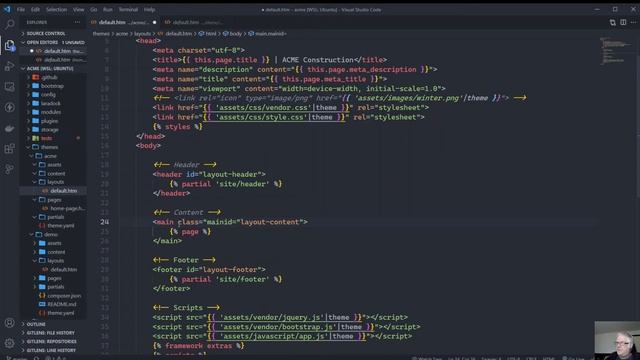Open the Search view in activity bar
Screen dimensions: 640x360
[9, 24]
